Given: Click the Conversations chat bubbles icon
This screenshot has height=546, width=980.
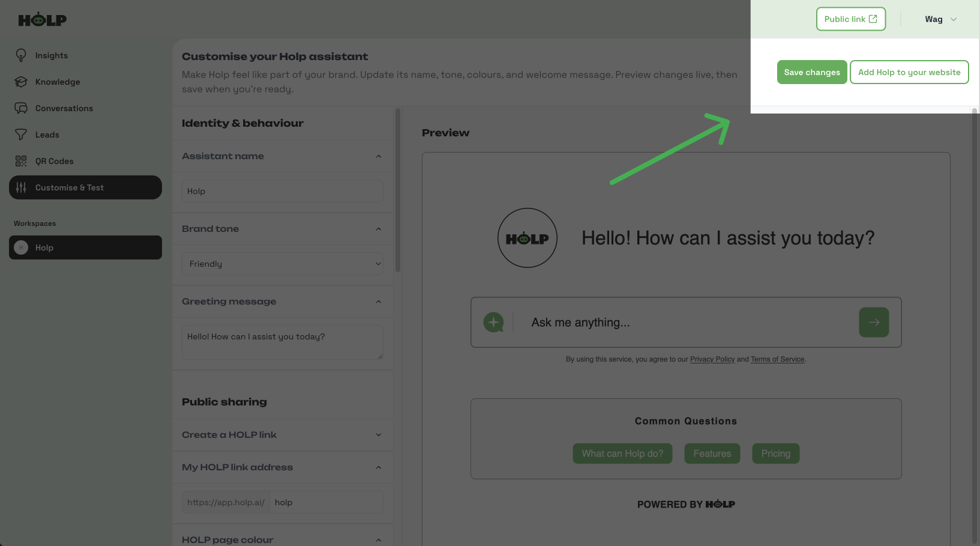Looking at the screenshot, I should coord(21,108).
